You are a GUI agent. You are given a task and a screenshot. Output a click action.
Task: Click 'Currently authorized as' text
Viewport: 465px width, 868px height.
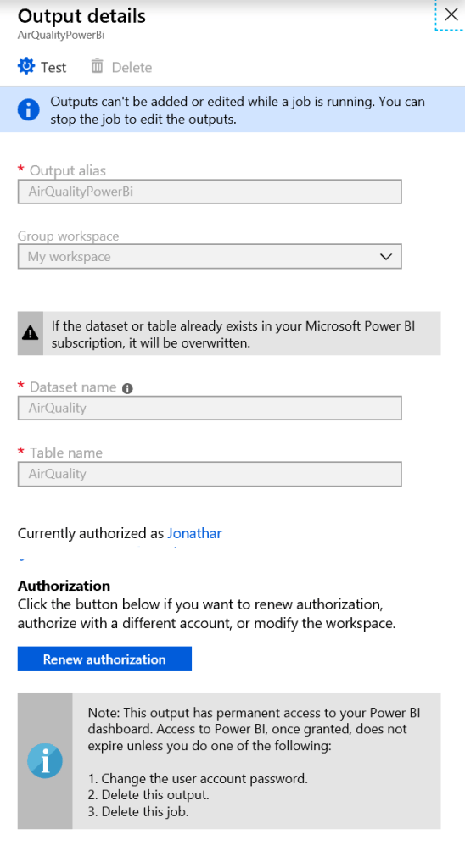pos(91,534)
